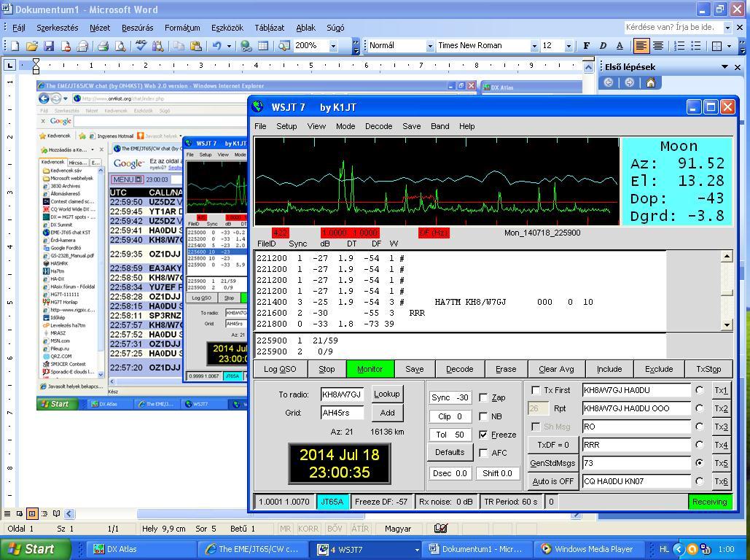This screenshot has width=750, height=560.
Task: Expand the Első lépések task pane menu arrow
Action: (724, 67)
